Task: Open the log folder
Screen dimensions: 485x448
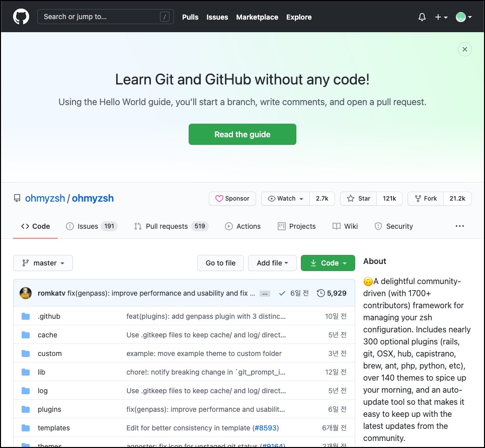Action: coord(43,391)
